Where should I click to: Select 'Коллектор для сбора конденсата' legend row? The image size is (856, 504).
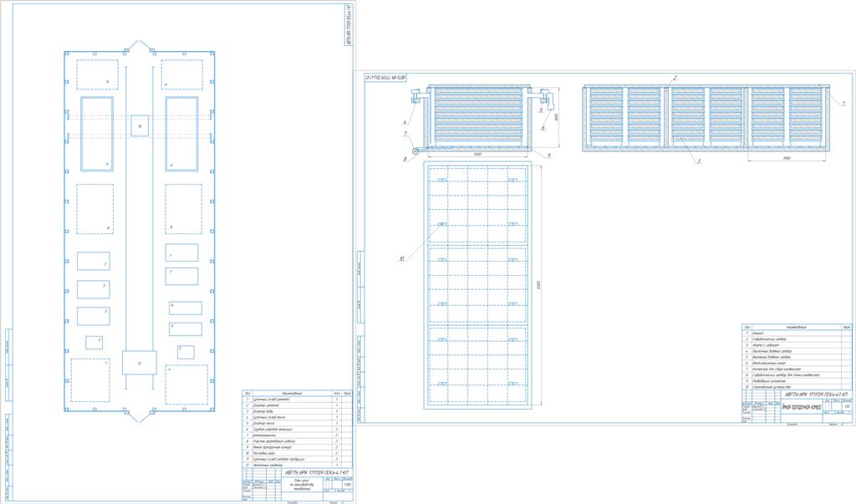(x=797, y=369)
